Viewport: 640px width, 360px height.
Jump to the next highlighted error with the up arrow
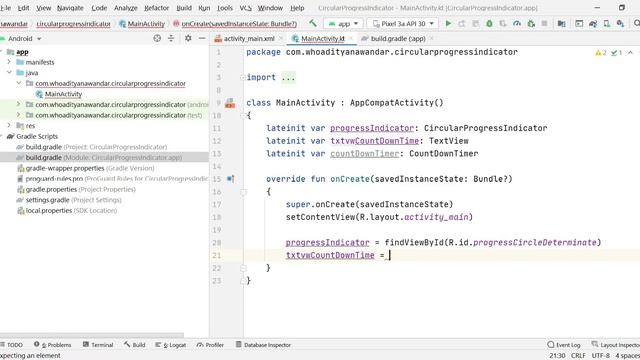point(631,53)
